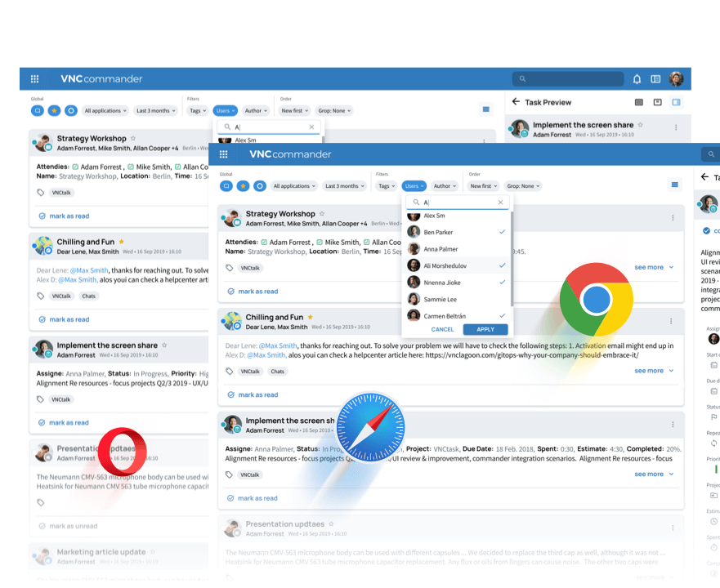Star Strategy Workshop in back window
This screenshot has height=588, width=720.
tap(133, 138)
